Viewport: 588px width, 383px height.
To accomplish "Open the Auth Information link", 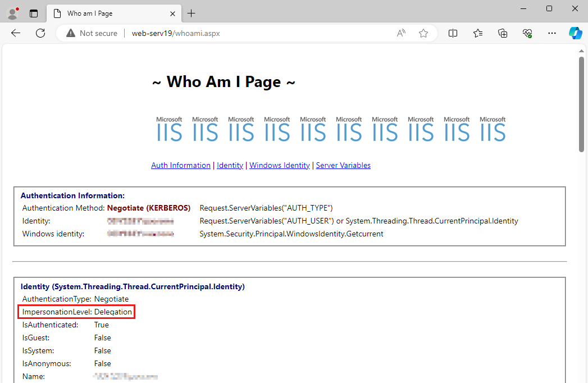I will pyautogui.click(x=181, y=165).
